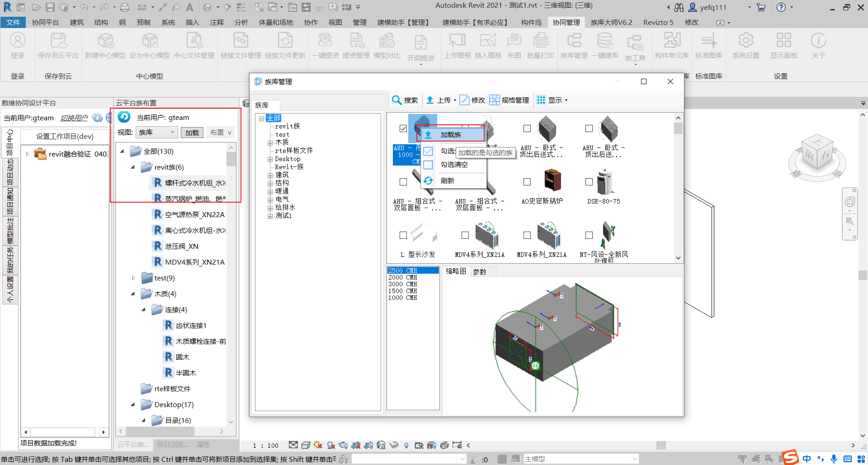Choose 勾选清空 from the context menu
Screen dimensions: 868x465
point(454,165)
